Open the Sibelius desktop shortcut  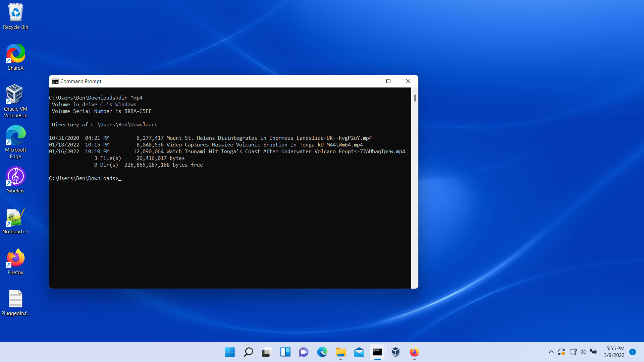coord(15,177)
